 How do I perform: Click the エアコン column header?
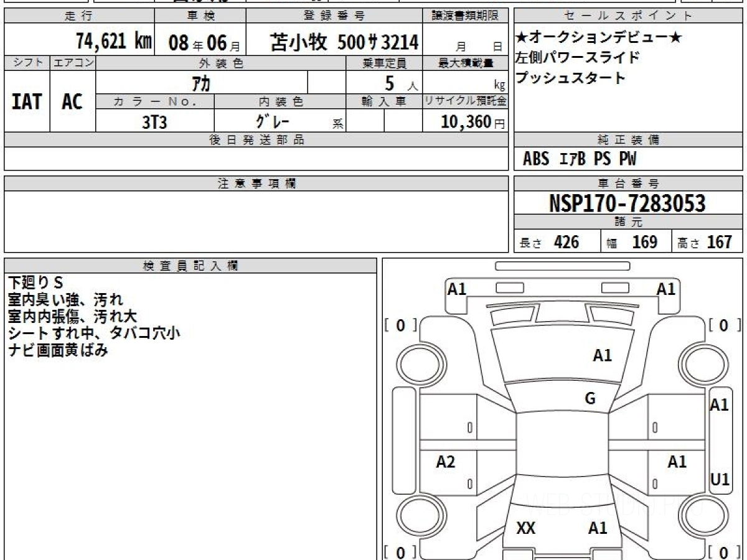(x=73, y=62)
